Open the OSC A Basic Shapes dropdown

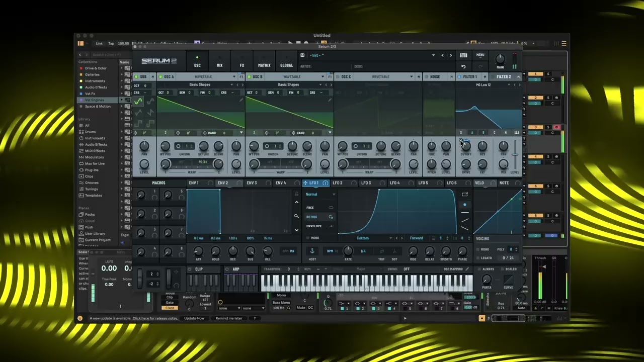click(x=200, y=84)
